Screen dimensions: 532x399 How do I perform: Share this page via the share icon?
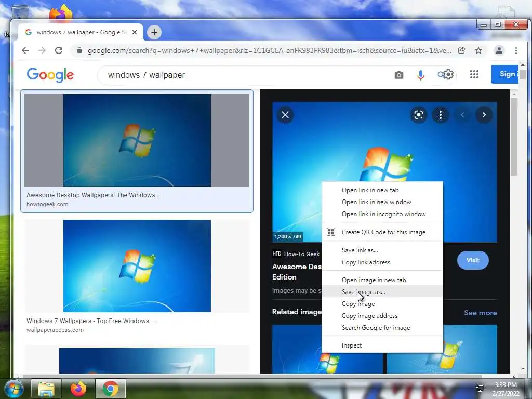click(x=461, y=50)
